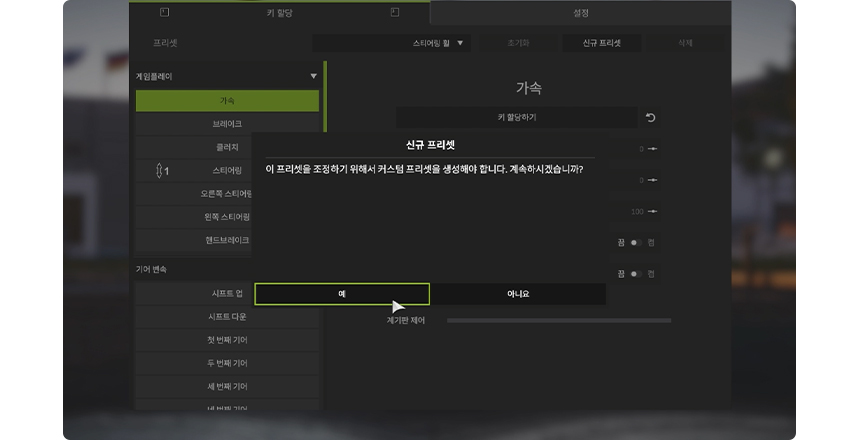The image size is (860, 440).
Task: Click the first slider handle icon showing 0
Action: 652,149
